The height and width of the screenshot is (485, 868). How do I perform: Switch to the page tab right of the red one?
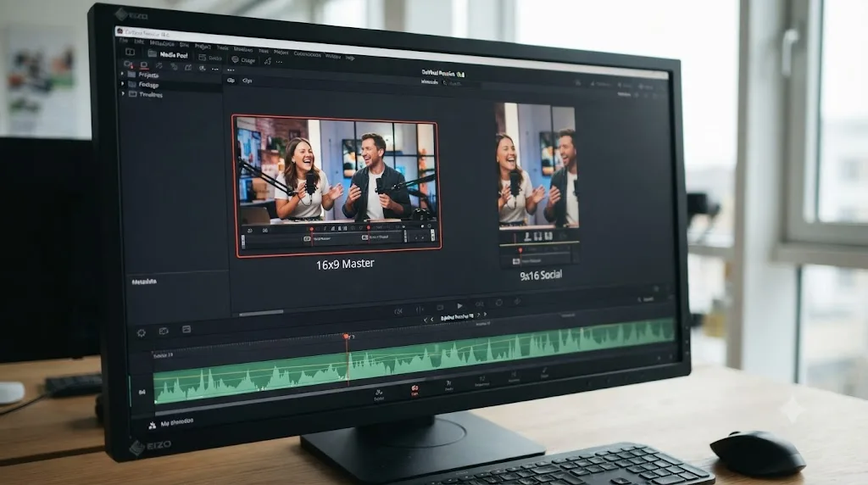[449, 386]
